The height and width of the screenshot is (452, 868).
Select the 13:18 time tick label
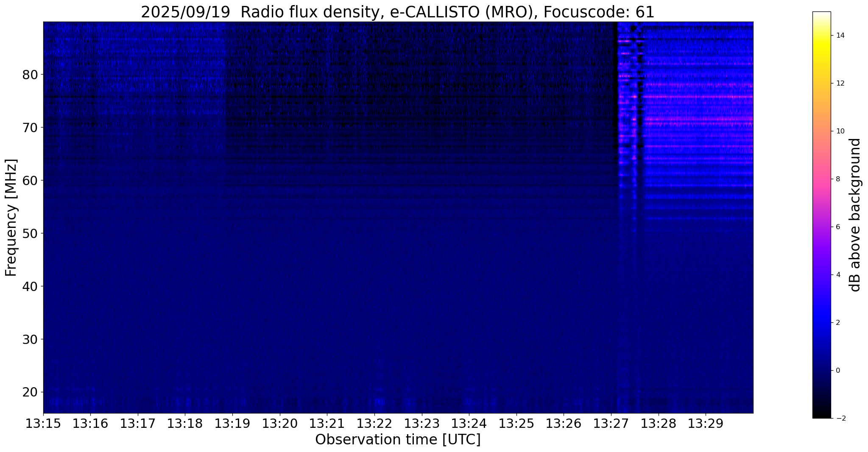[x=185, y=424]
